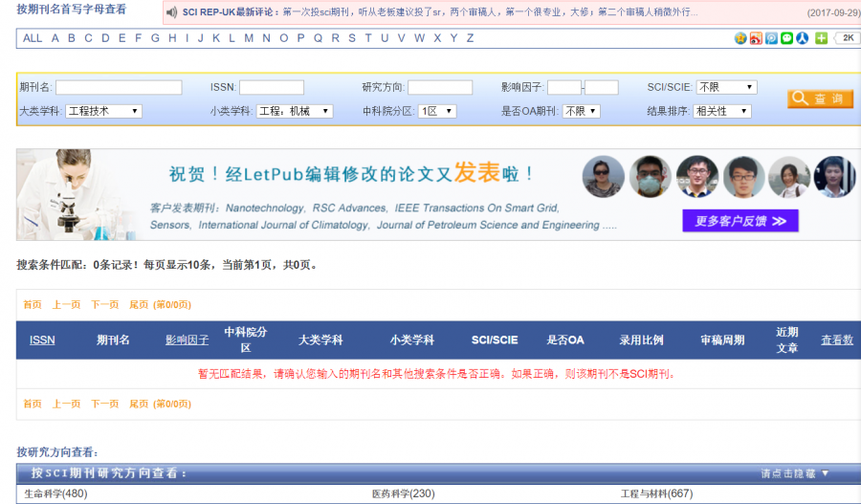Open the 是否OA期刊 dropdown

pos(581,111)
